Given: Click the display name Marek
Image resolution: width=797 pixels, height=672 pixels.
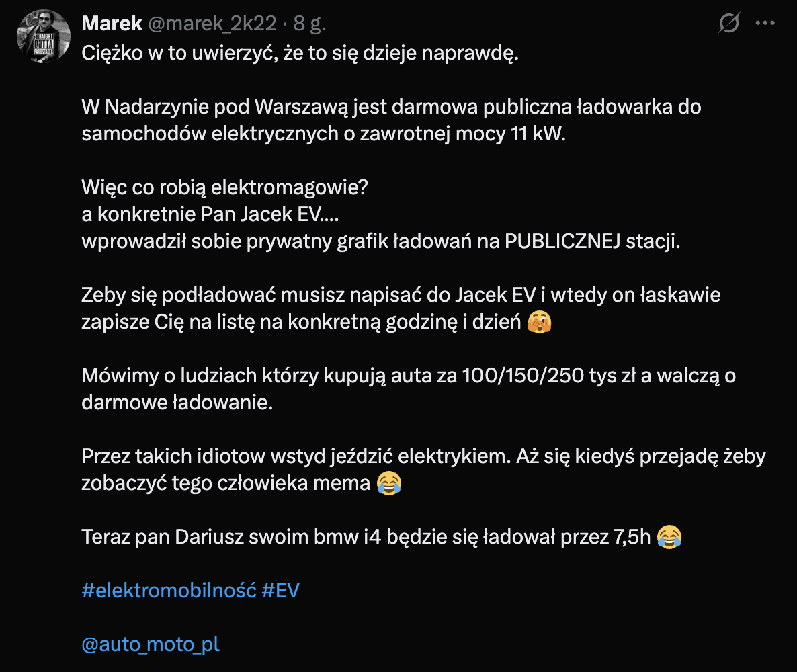Looking at the screenshot, I should click(x=112, y=24).
